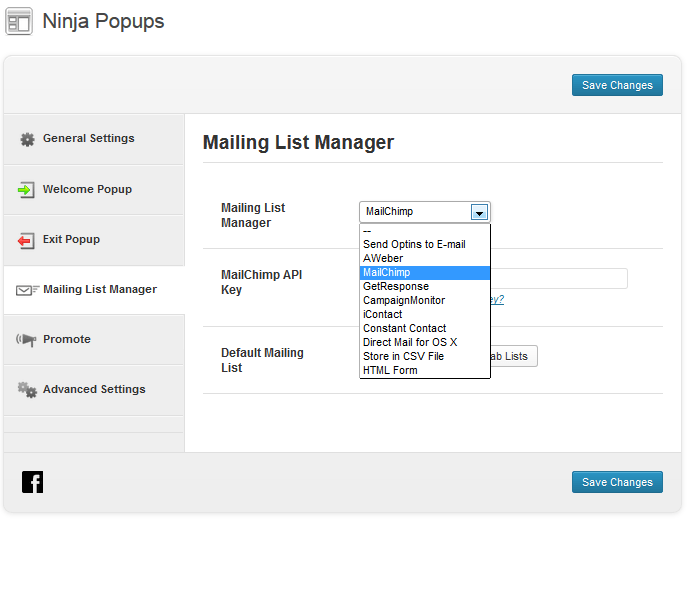Click the MailChimp API Key label
The width and height of the screenshot is (689, 599).
(261, 282)
